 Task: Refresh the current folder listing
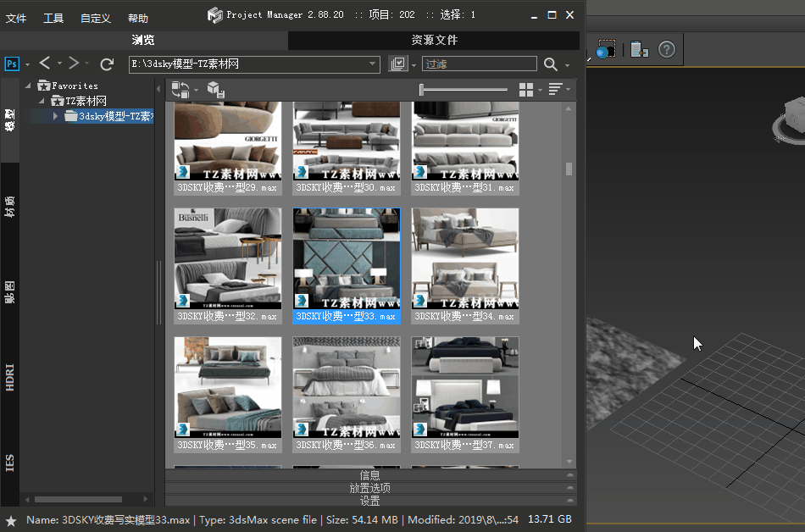click(x=107, y=64)
